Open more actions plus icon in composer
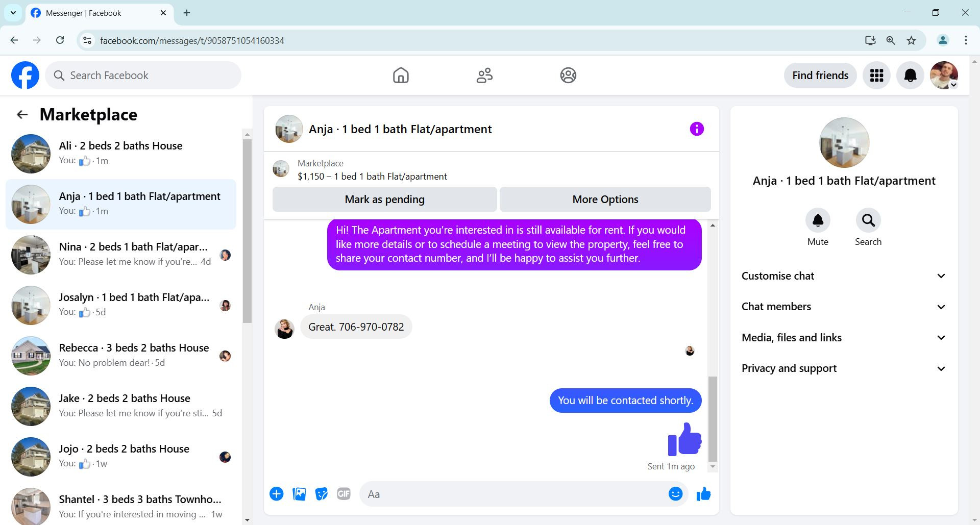 click(x=277, y=494)
